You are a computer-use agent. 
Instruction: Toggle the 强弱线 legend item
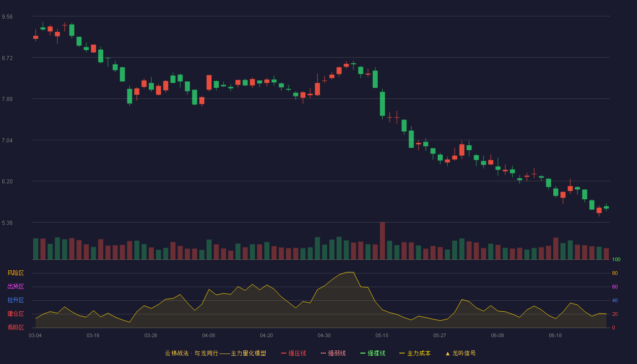point(333,353)
